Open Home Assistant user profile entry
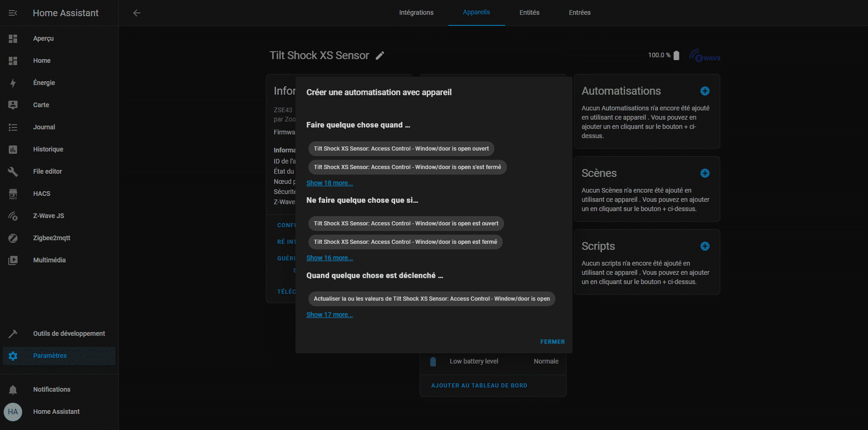Screen dimensions: 868x430 [x=59, y=412]
